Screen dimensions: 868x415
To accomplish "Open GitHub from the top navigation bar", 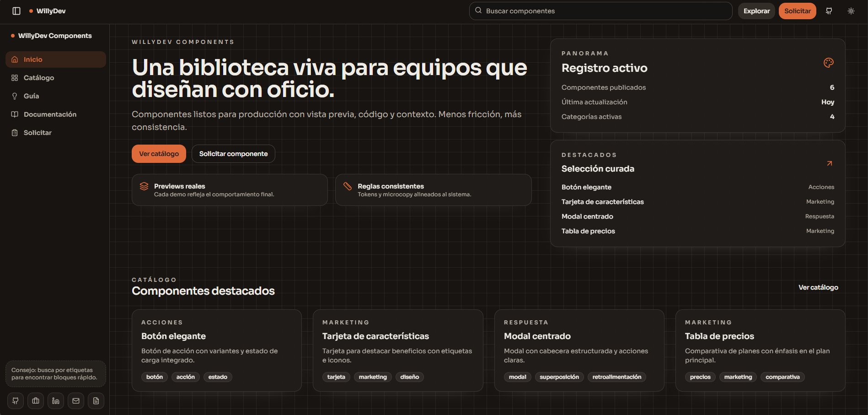I will tap(828, 11).
